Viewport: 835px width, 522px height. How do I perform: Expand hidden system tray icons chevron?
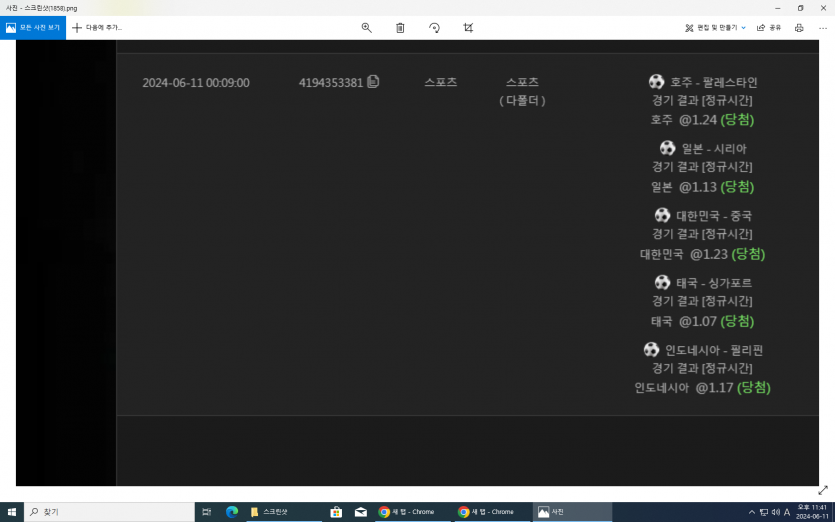[x=751, y=512]
